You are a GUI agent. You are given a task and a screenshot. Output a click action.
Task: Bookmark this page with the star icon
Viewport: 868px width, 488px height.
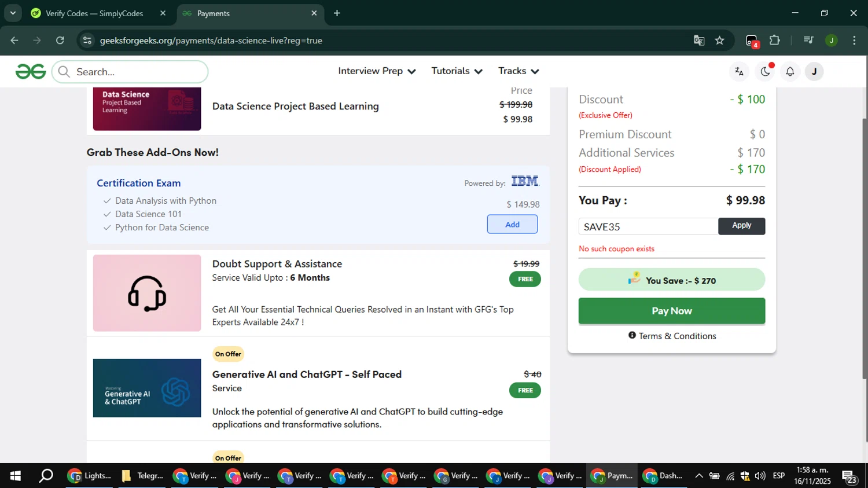click(719, 41)
